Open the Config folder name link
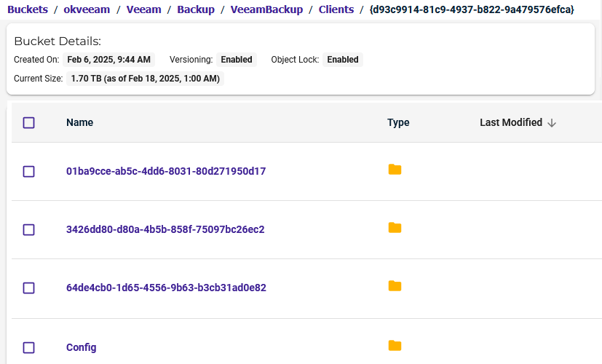 click(x=81, y=348)
